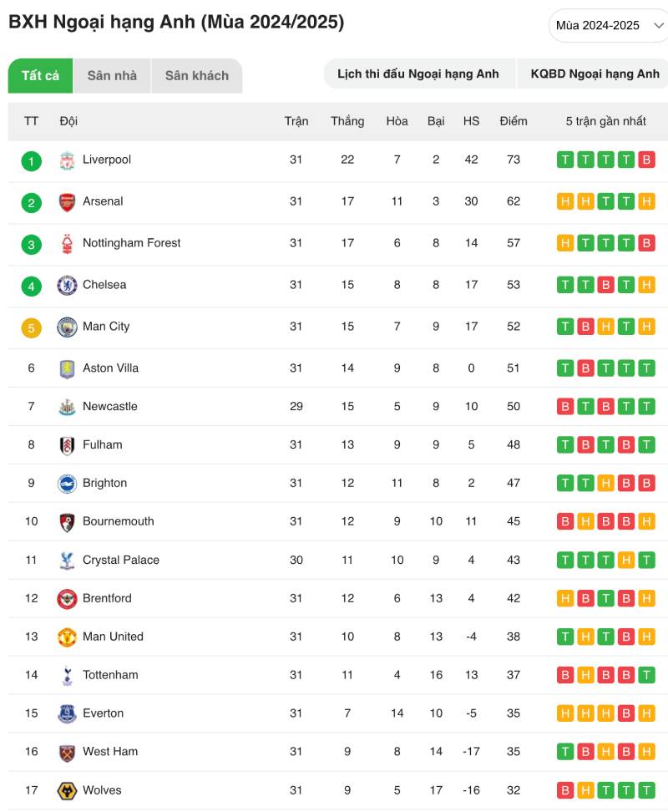Switch to the Sân khách tab

196,76
